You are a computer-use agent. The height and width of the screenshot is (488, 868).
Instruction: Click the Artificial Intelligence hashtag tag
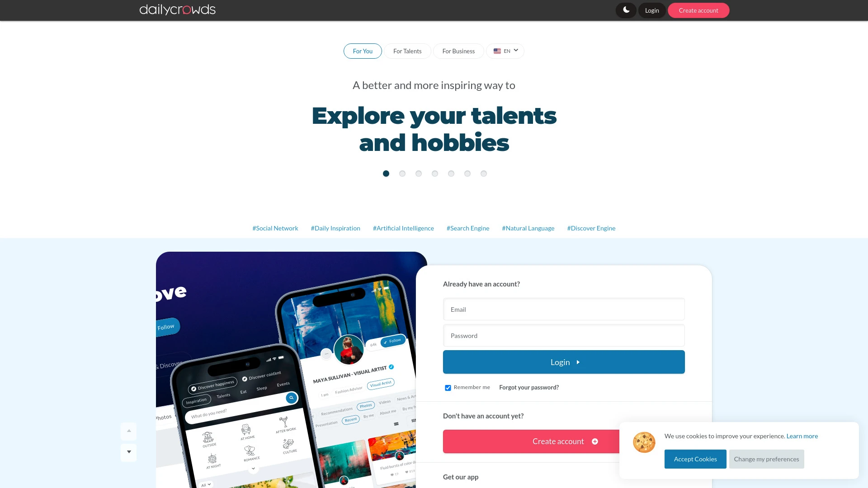(403, 228)
